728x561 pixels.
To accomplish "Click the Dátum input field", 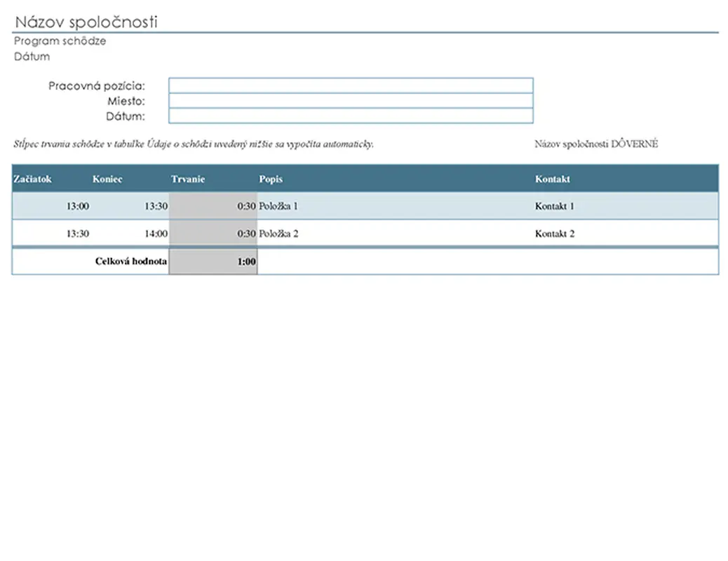I will tap(350, 116).
